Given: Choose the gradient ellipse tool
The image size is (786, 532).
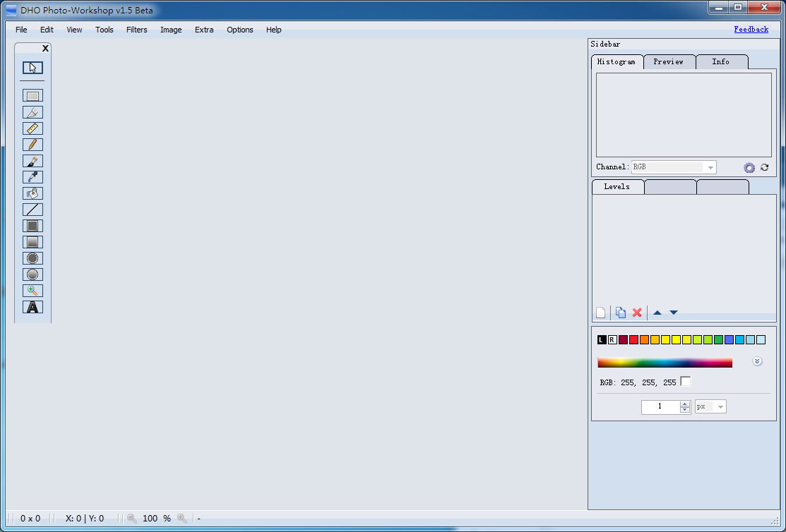Looking at the screenshot, I should click(x=32, y=274).
